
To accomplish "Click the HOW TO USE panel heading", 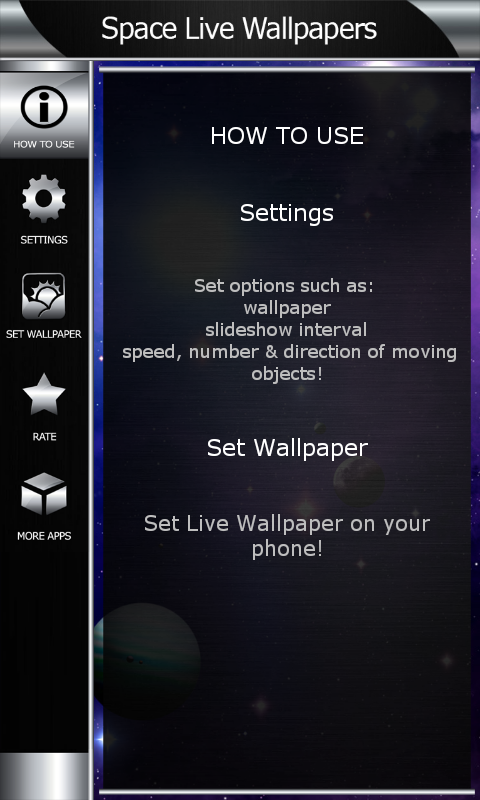I will [x=287, y=136].
